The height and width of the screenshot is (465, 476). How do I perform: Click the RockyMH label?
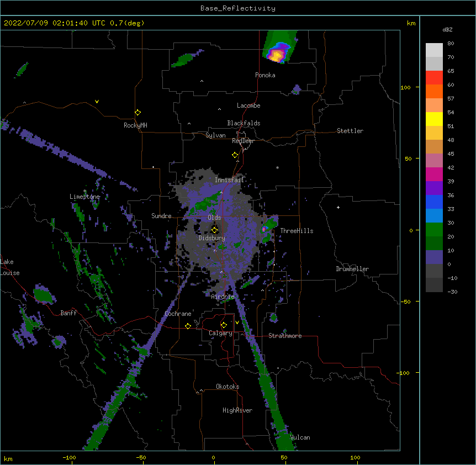tap(135, 125)
